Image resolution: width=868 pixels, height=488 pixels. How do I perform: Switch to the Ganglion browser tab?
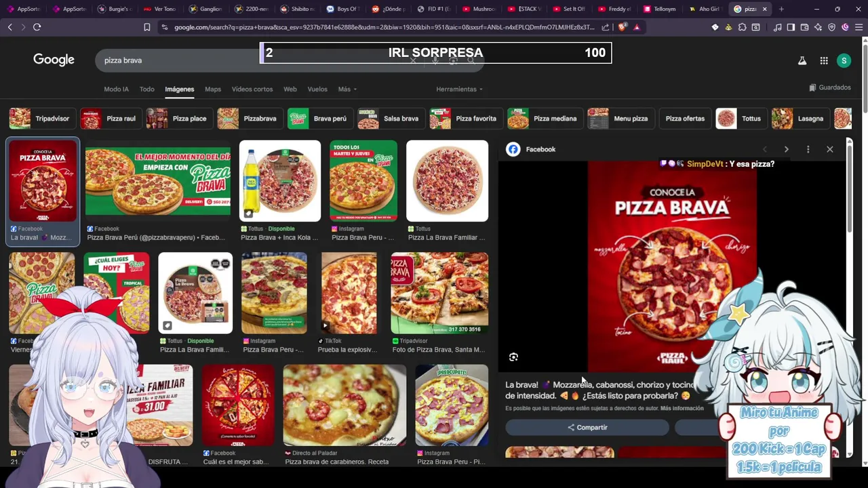[206, 9]
